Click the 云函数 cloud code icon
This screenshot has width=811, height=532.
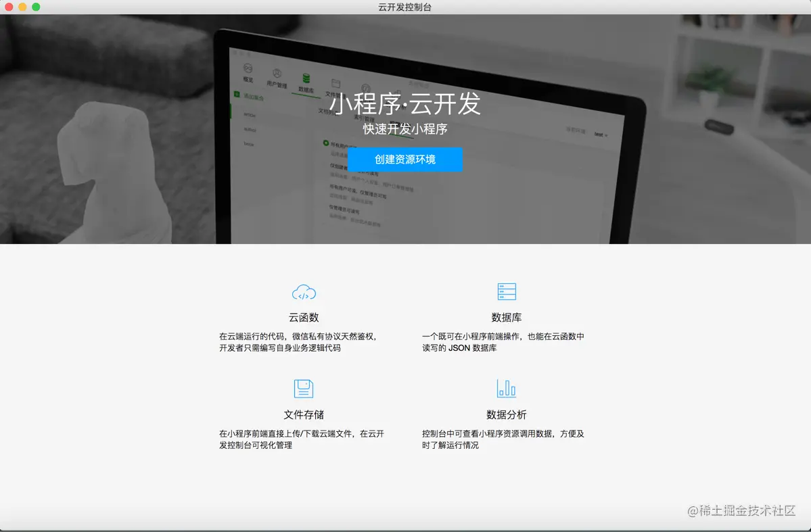point(304,293)
